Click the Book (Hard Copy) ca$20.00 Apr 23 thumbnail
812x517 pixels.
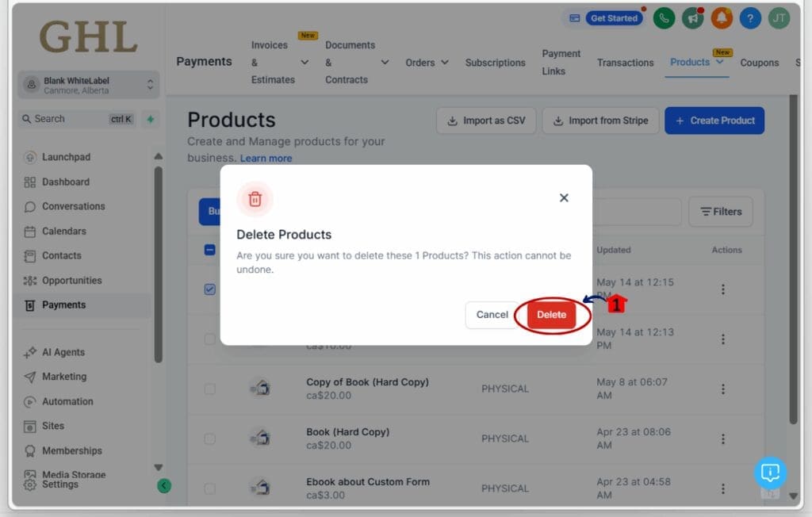click(x=260, y=438)
